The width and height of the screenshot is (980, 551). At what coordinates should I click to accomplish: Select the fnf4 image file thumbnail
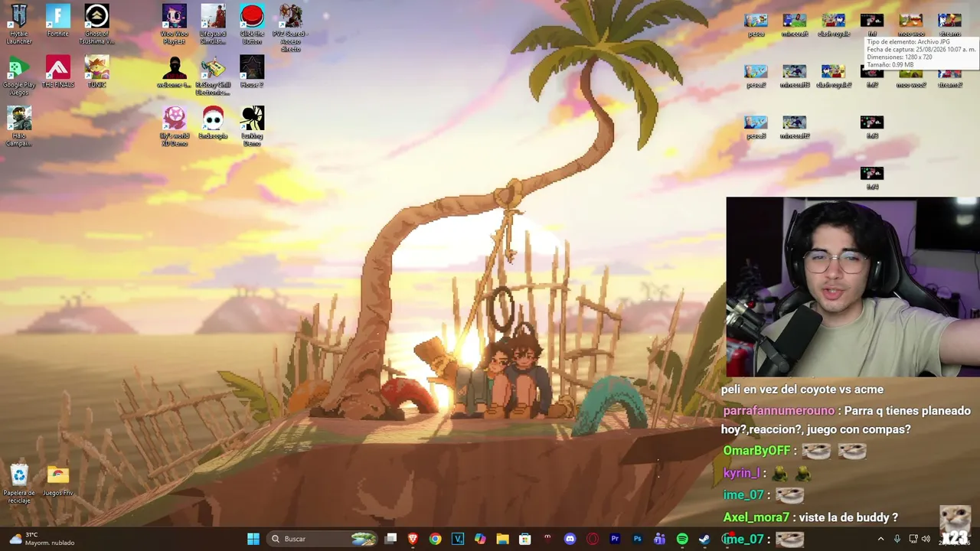point(872,178)
